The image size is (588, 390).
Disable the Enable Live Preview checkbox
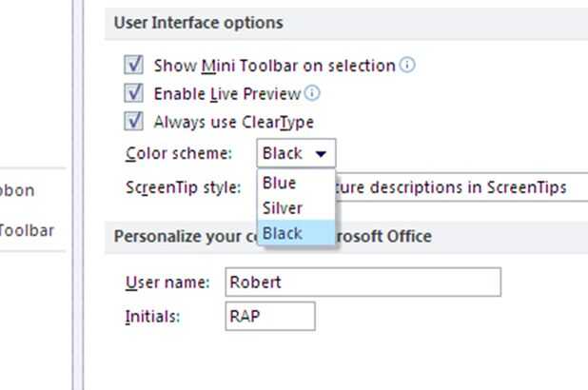134,93
